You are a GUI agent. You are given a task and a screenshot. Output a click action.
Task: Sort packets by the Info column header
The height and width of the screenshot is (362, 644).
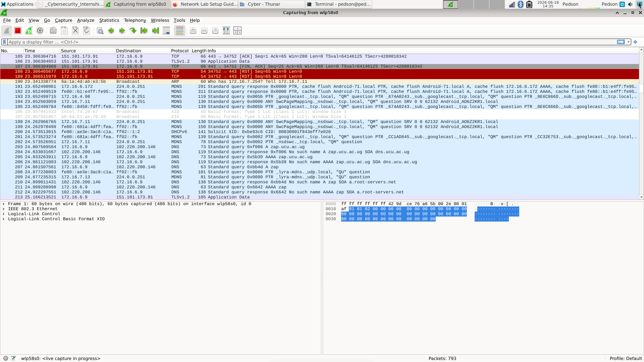[423, 51]
